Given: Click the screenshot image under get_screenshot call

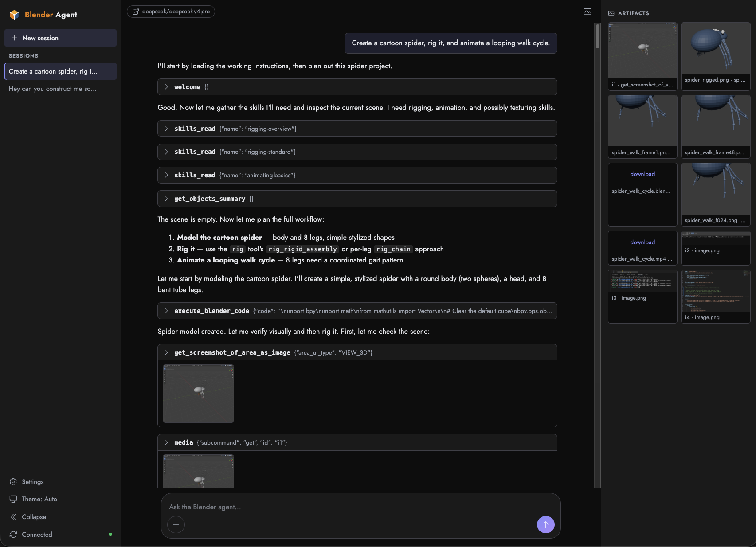Looking at the screenshot, I should 198,394.
